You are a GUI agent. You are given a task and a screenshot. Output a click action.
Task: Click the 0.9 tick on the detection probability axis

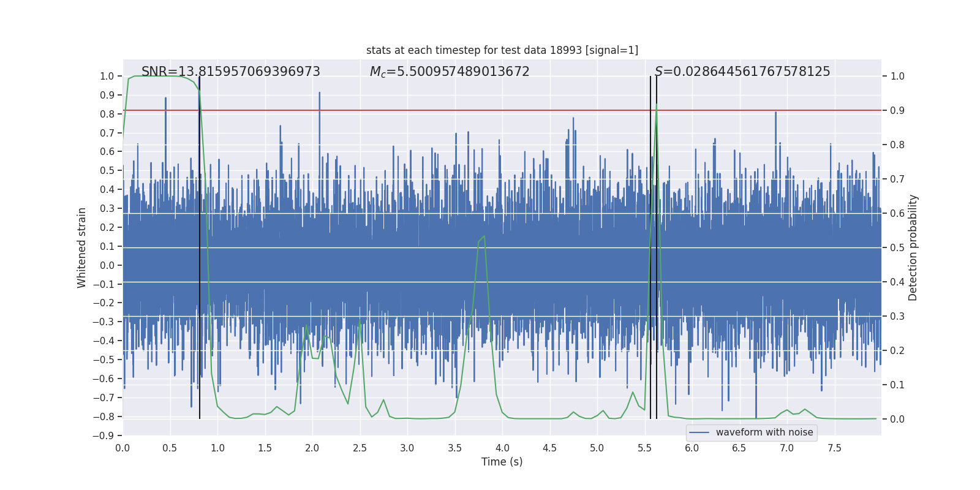[x=897, y=111]
